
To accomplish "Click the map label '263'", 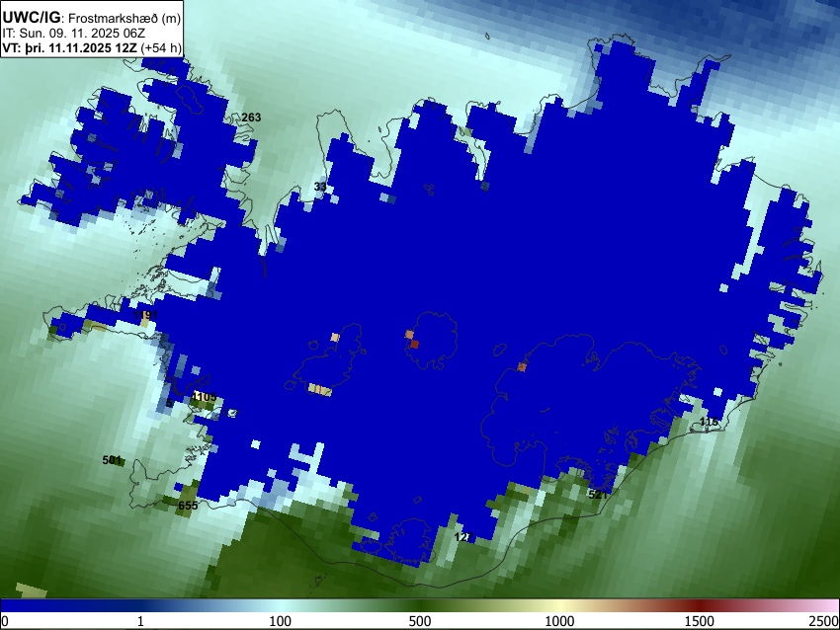I will pos(251,118).
